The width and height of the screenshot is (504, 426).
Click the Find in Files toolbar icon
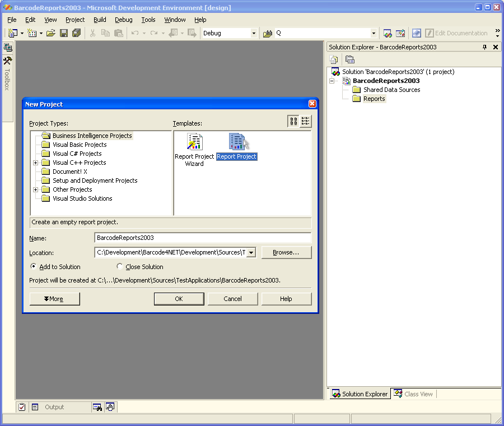(268, 33)
